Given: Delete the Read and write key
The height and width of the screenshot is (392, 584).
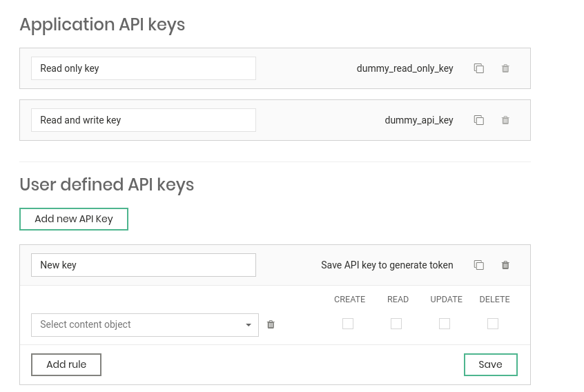Looking at the screenshot, I should coord(505,120).
